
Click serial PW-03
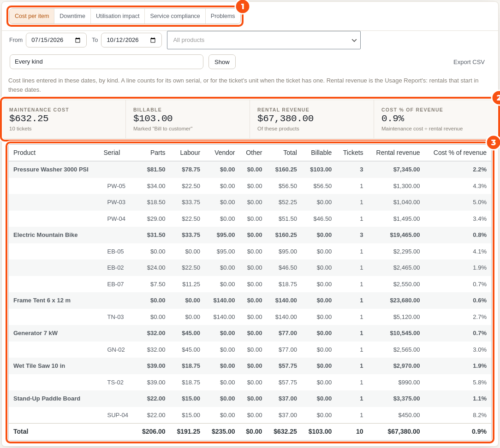pos(116,202)
